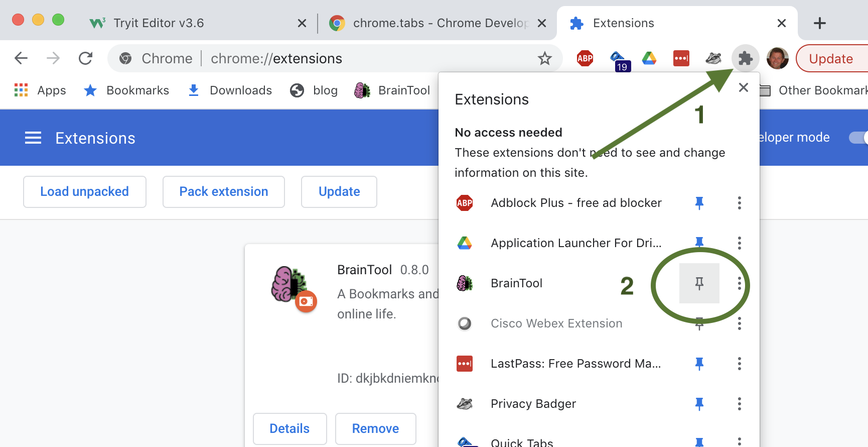Screen dimensions: 868x447
Task: Open the Other Bookmarks folder
Action: pyautogui.click(x=814, y=90)
